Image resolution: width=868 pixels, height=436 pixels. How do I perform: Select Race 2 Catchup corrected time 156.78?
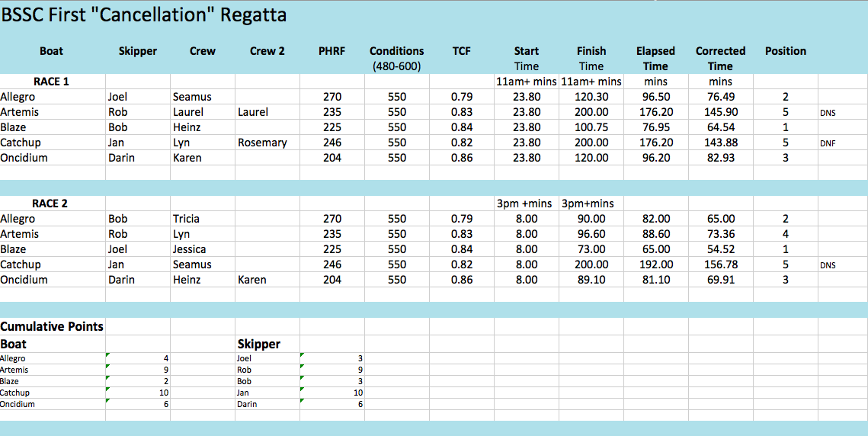(x=720, y=264)
